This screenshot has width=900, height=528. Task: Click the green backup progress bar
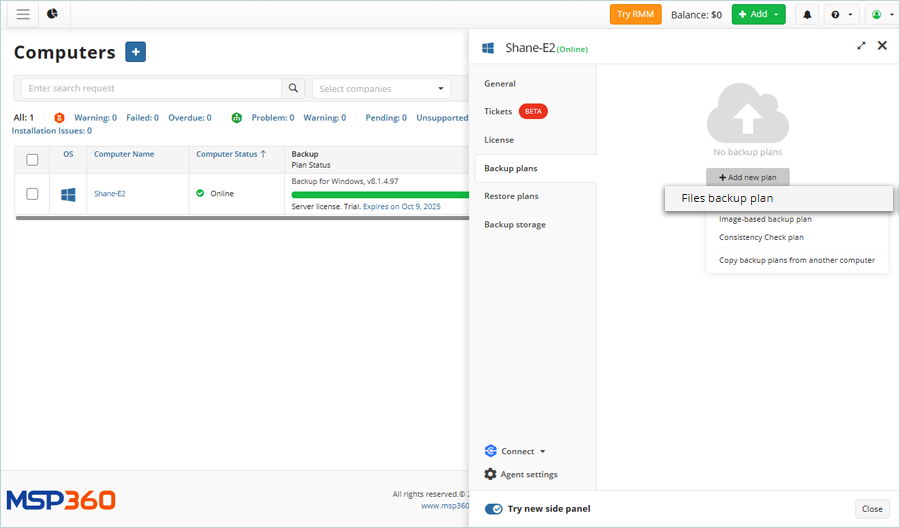pos(380,195)
